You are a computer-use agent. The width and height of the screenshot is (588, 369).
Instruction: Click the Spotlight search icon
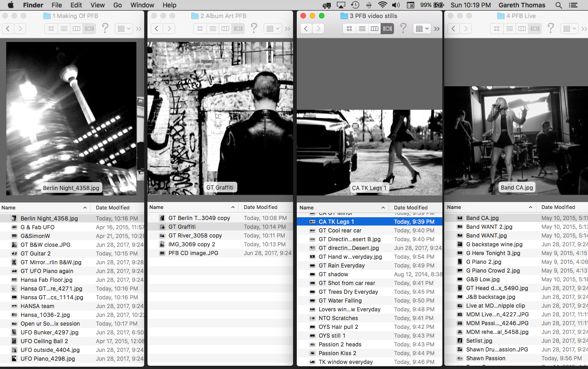559,5
